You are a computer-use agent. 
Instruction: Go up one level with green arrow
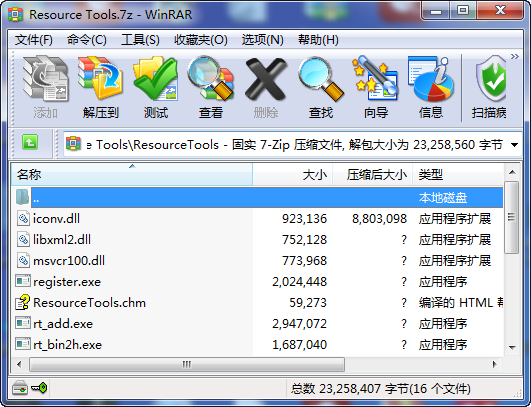[30, 142]
